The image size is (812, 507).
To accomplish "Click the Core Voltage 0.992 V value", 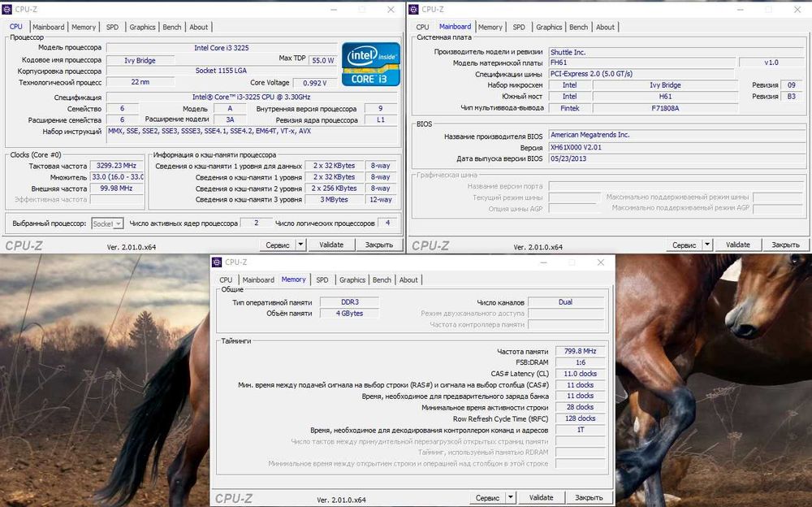I will (x=315, y=83).
